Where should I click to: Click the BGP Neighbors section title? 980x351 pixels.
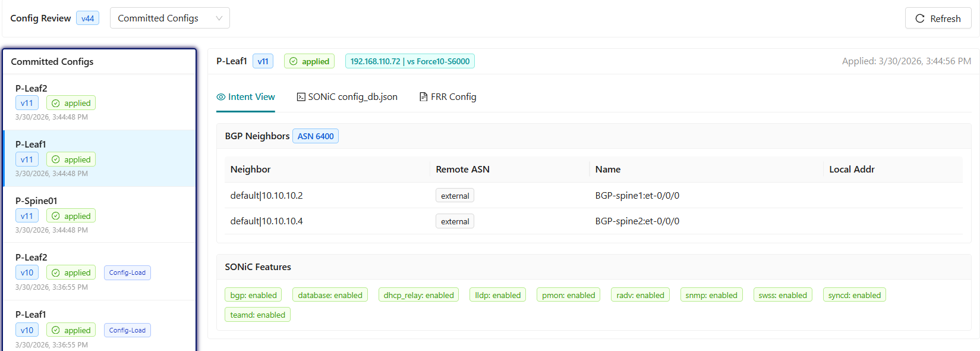[x=257, y=136]
